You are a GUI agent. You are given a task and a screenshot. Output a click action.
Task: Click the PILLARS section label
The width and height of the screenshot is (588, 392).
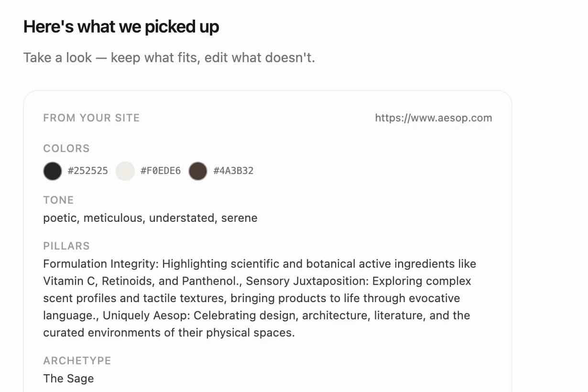click(66, 246)
